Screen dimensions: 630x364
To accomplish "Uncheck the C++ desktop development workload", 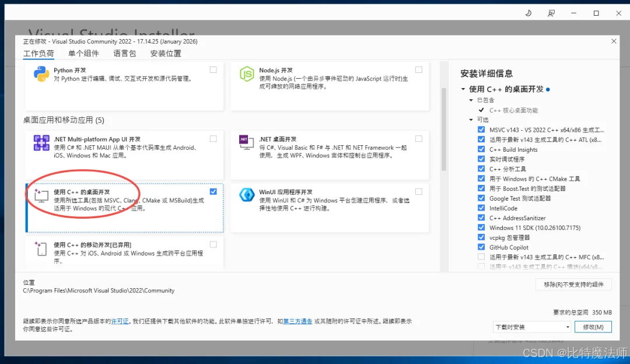I will (x=213, y=192).
